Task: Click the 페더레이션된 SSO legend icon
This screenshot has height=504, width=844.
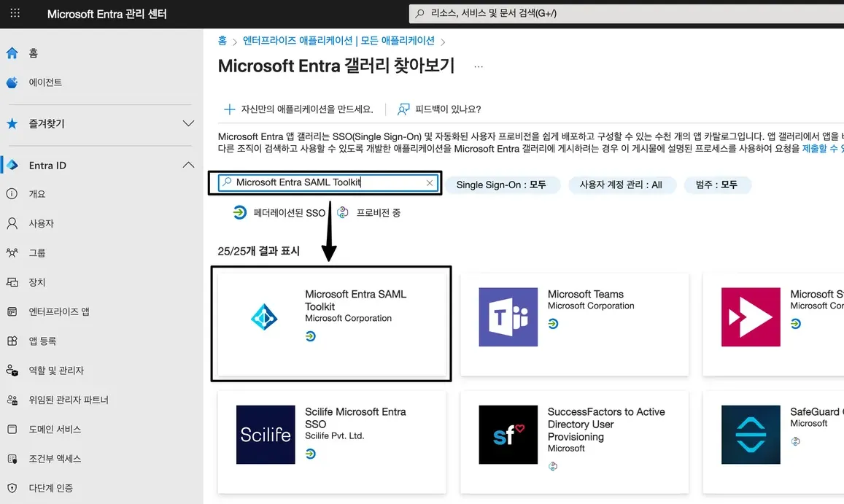Action: [239, 213]
